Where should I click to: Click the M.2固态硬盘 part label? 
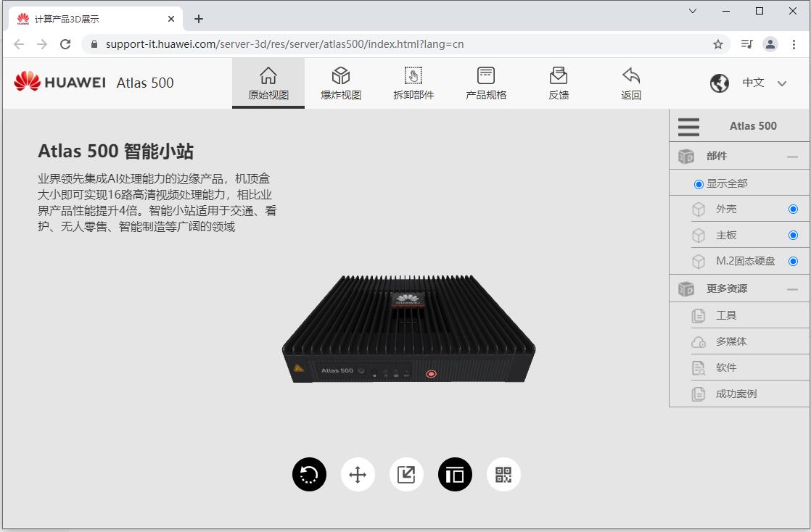coord(745,261)
